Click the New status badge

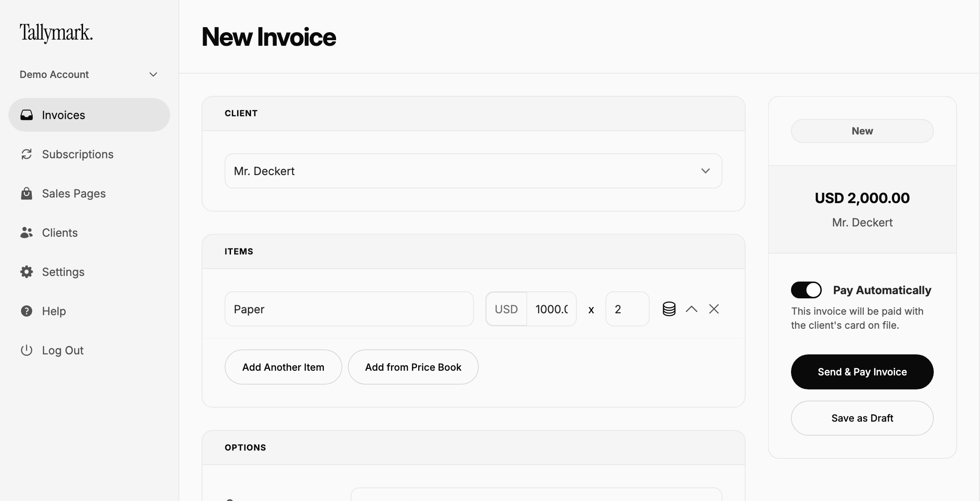tap(862, 131)
